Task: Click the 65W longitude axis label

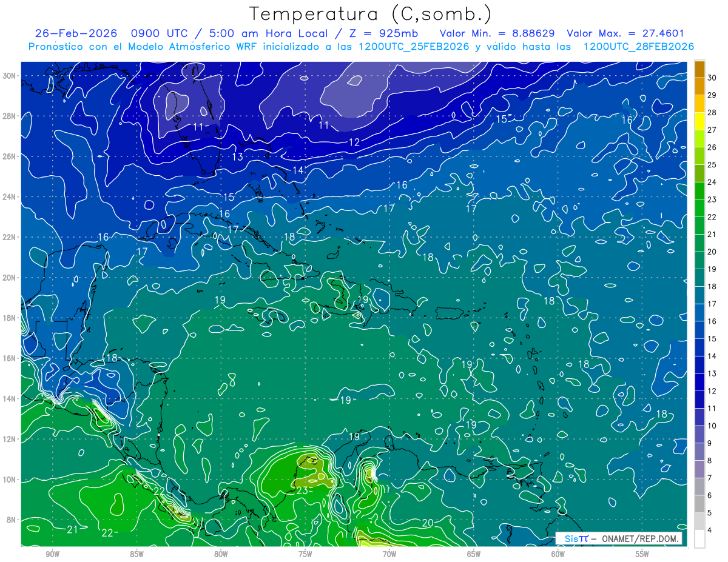Action: tap(474, 554)
